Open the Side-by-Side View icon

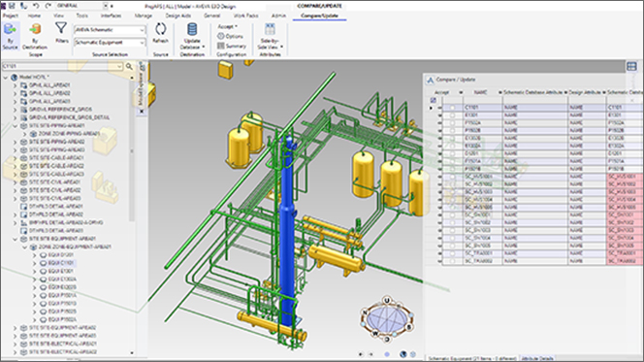click(x=270, y=29)
